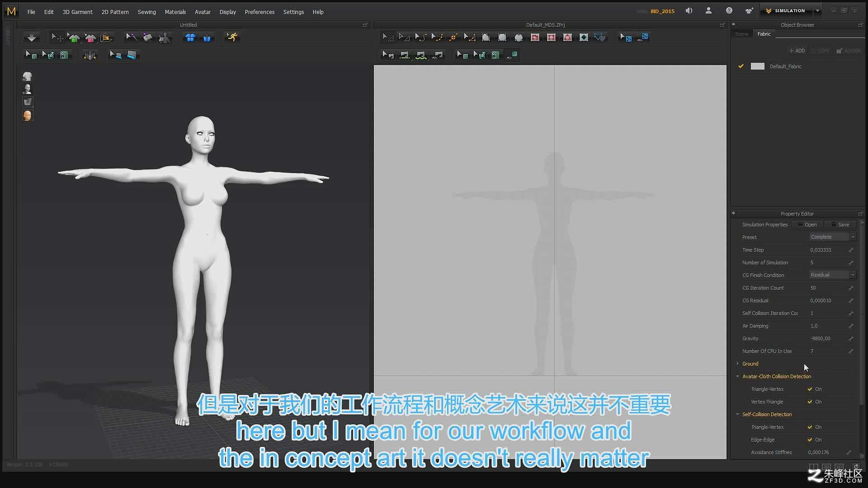Click the Open simulation properties button
868x488 pixels.
[807, 225]
